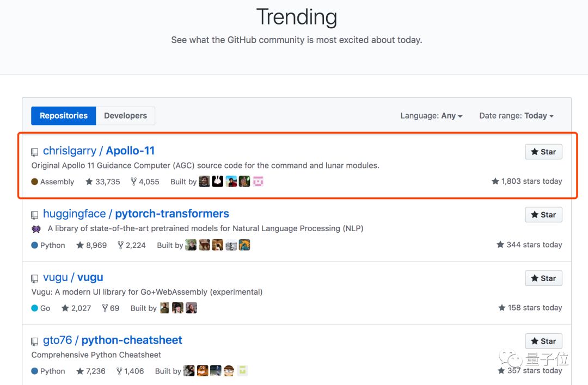The width and height of the screenshot is (588, 385).
Task: Star the vugu repository
Action: click(x=543, y=278)
